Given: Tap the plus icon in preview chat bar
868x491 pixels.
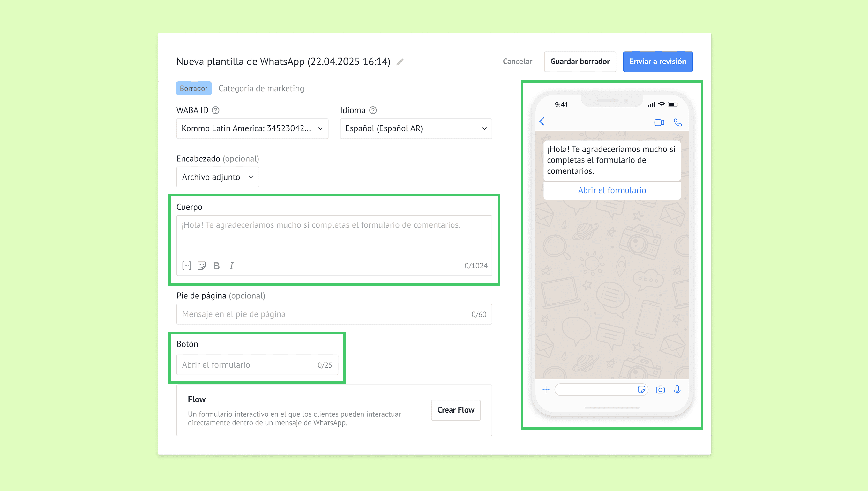Looking at the screenshot, I should 546,390.
